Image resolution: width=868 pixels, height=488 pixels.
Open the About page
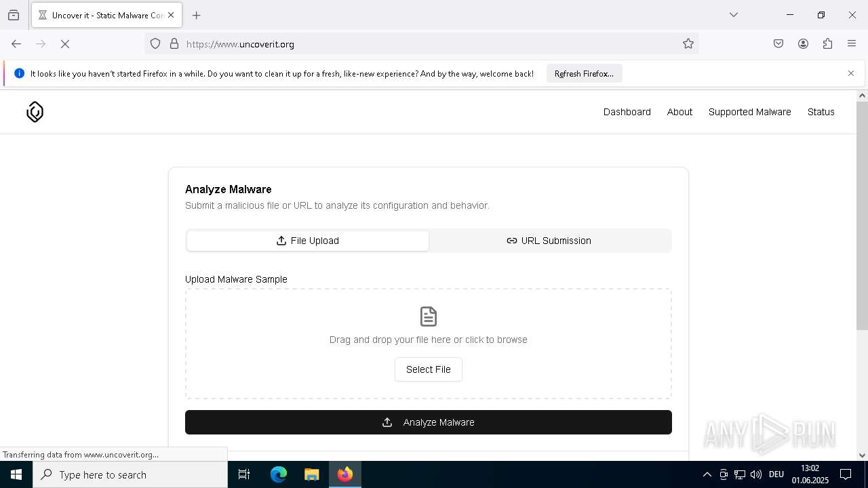679,112
